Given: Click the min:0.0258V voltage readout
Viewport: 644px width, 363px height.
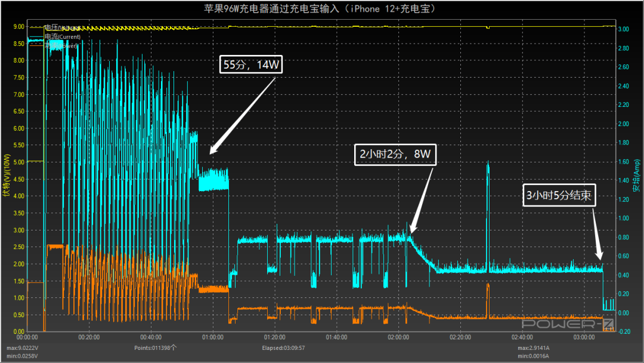Looking at the screenshot, I should [22, 356].
